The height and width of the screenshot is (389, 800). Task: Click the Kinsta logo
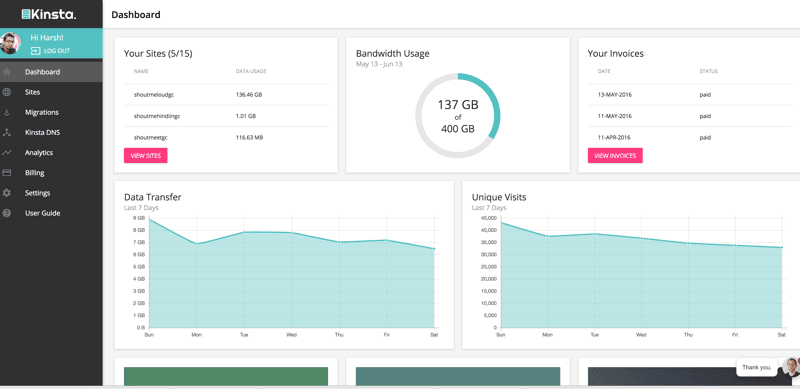pos(49,15)
